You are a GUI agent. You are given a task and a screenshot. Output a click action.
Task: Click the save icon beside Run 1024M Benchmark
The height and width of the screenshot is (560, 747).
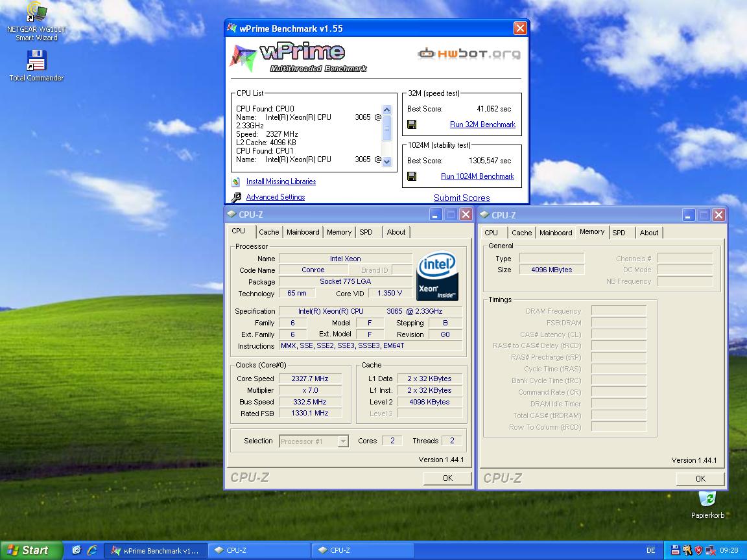pos(412,176)
